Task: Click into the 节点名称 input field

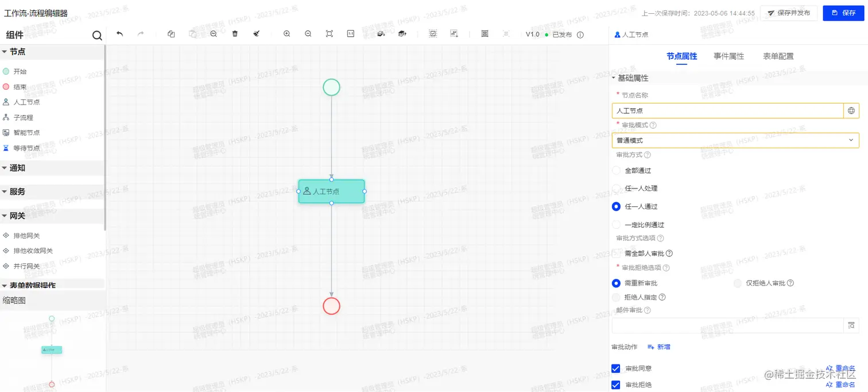Action: 727,110
